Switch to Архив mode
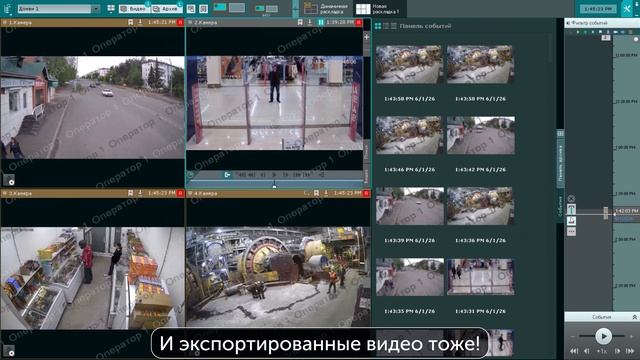Screen dimensions: 640x360 (x=167, y=9)
